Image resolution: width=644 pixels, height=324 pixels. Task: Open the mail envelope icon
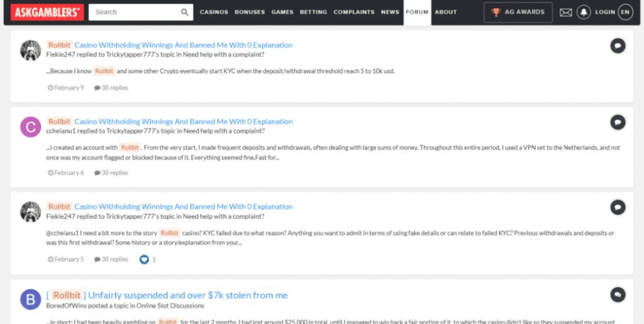click(x=565, y=12)
